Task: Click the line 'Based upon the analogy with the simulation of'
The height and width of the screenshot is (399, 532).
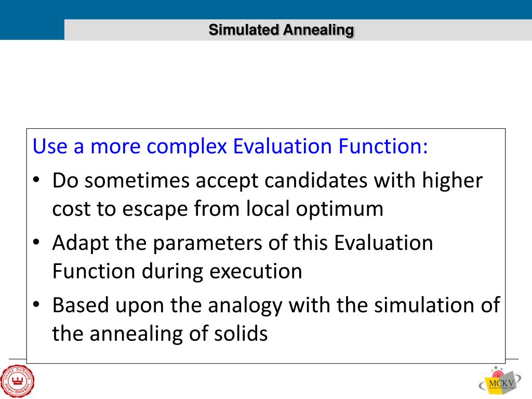Action: click(276, 305)
